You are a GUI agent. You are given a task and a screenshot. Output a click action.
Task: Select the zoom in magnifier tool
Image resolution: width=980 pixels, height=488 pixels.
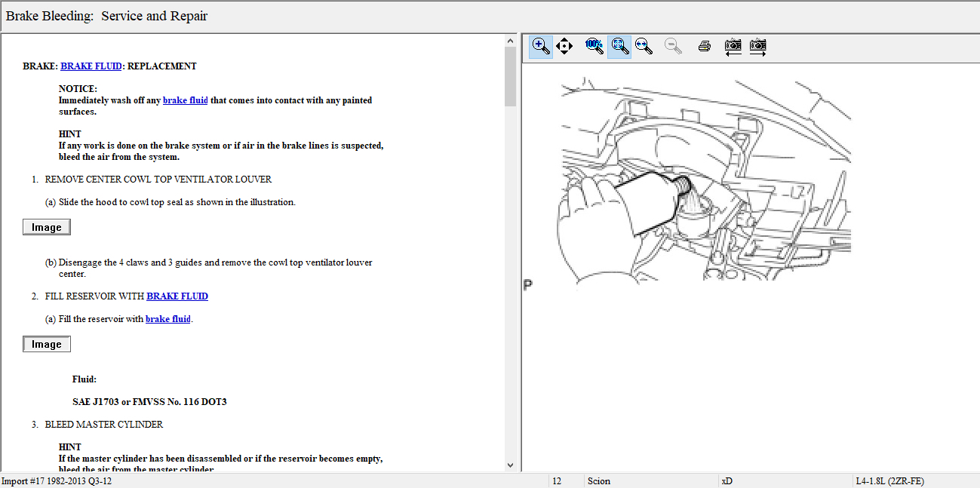(541, 46)
